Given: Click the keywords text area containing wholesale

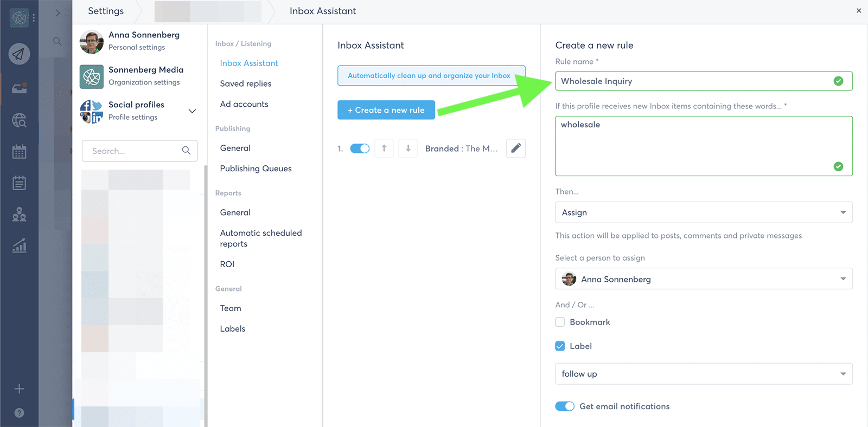Looking at the screenshot, I should pyautogui.click(x=704, y=146).
